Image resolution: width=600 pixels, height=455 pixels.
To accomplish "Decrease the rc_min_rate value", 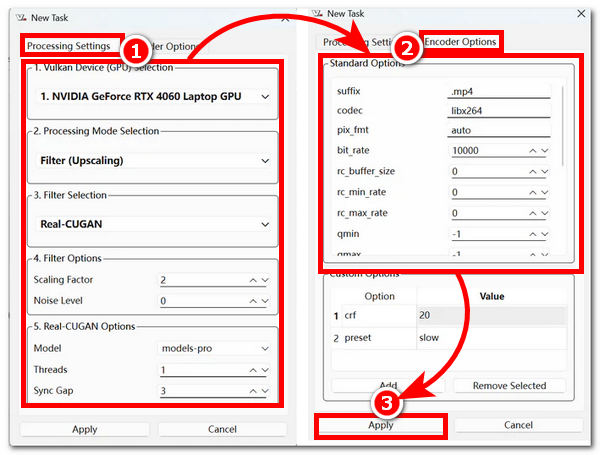I will 545,192.
